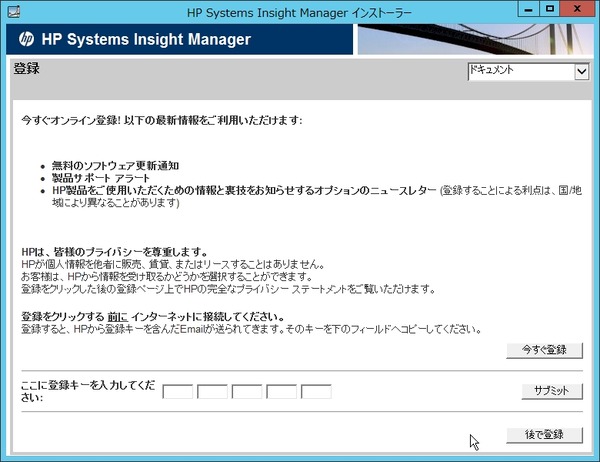The image size is (600, 462).
Task: Focus the third registration key field
Action: click(x=247, y=392)
